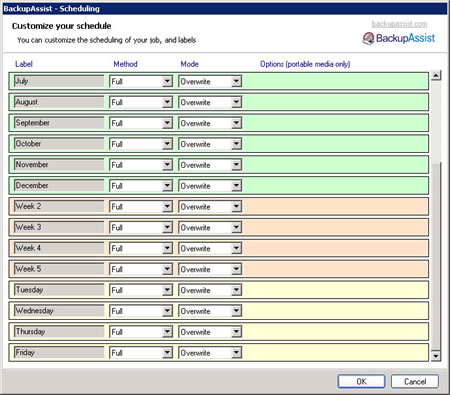This screenshot has width=450, height=395.
Task: Click the scrollbar up arrow
Action: click(436, 75)
